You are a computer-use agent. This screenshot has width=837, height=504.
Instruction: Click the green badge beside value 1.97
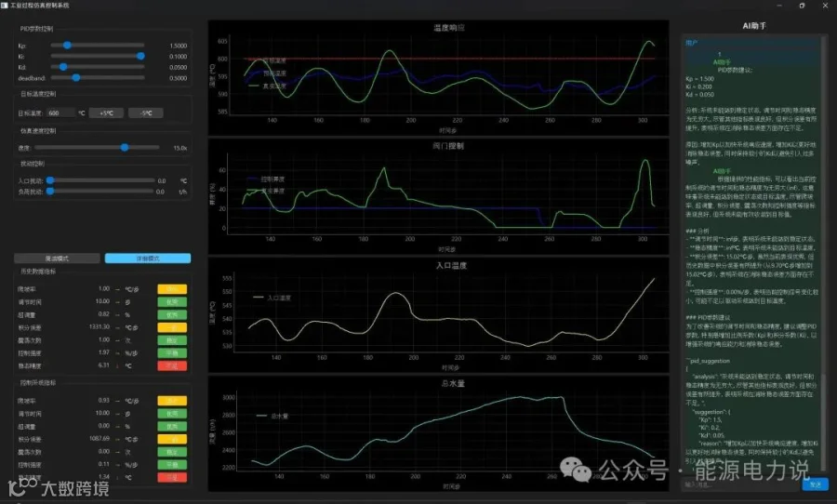(172, 353)
